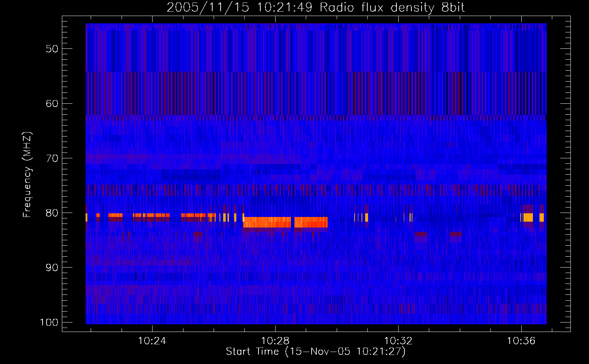The image size is (589, 364).
Task: Click the 10:28 time tick label
Action: (275, 341)
